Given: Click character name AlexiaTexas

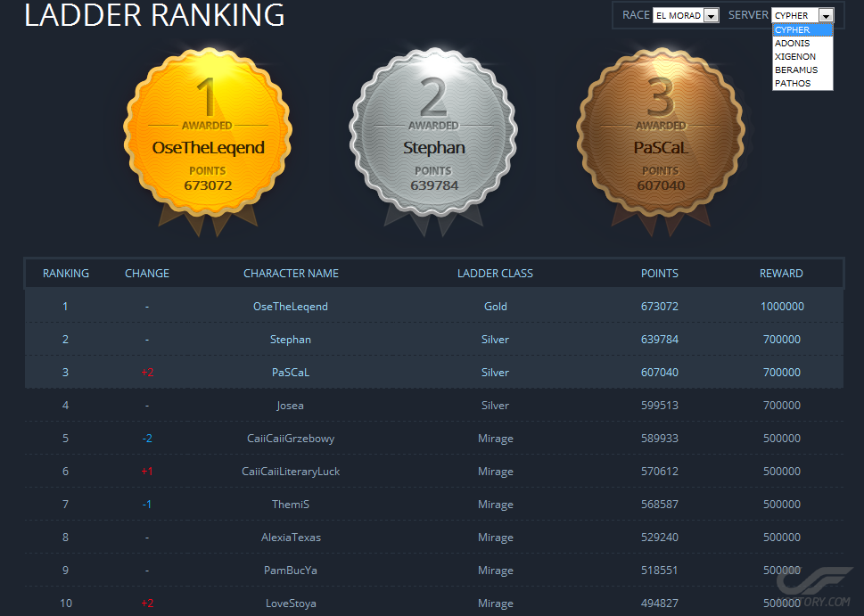Looking at the screenshot, I should pyautogui.click(x=291, y=538).
